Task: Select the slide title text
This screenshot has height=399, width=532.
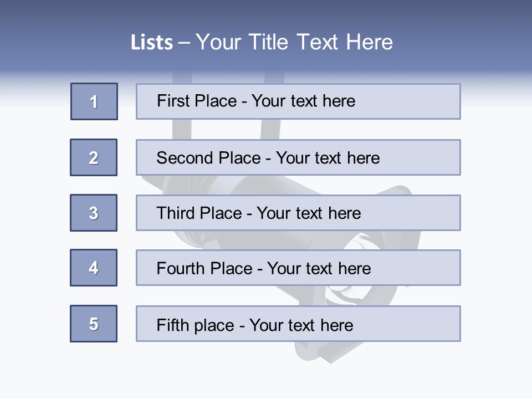Action: click(262, 42)
